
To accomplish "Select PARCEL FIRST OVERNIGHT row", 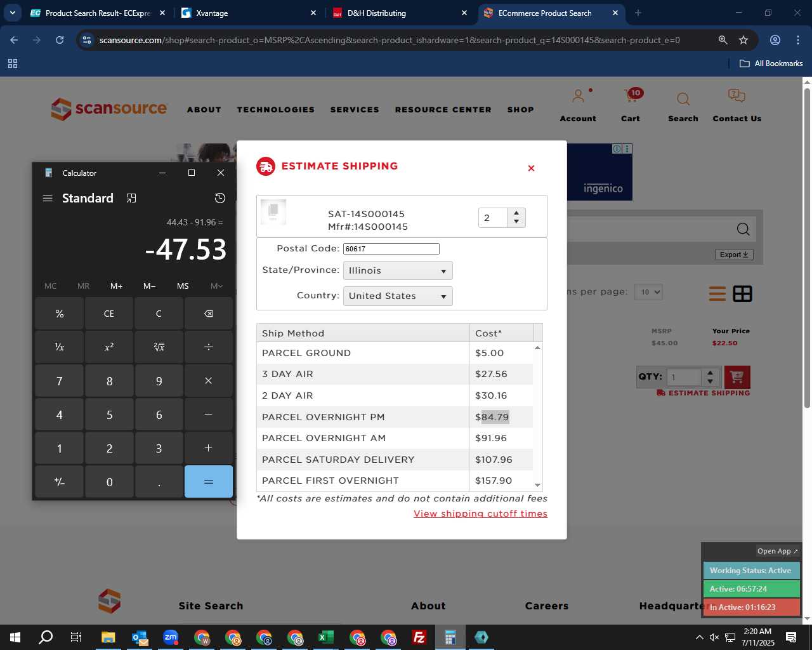I will (395, 481).
